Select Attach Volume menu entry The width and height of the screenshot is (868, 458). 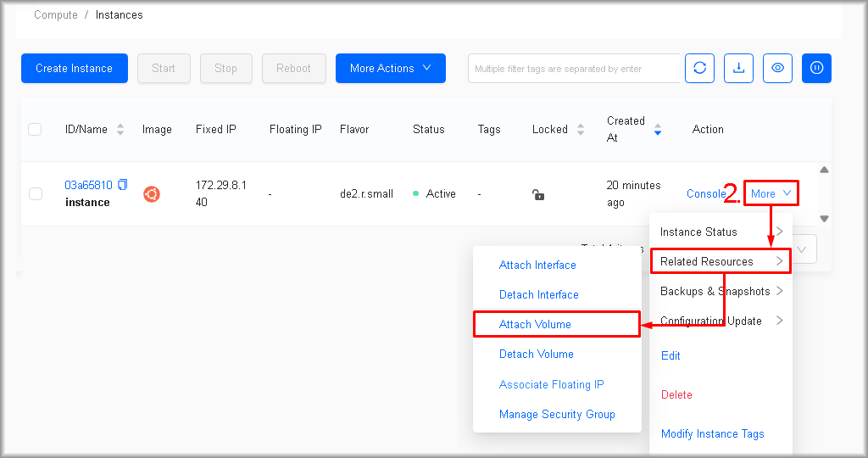coord(535,324)
